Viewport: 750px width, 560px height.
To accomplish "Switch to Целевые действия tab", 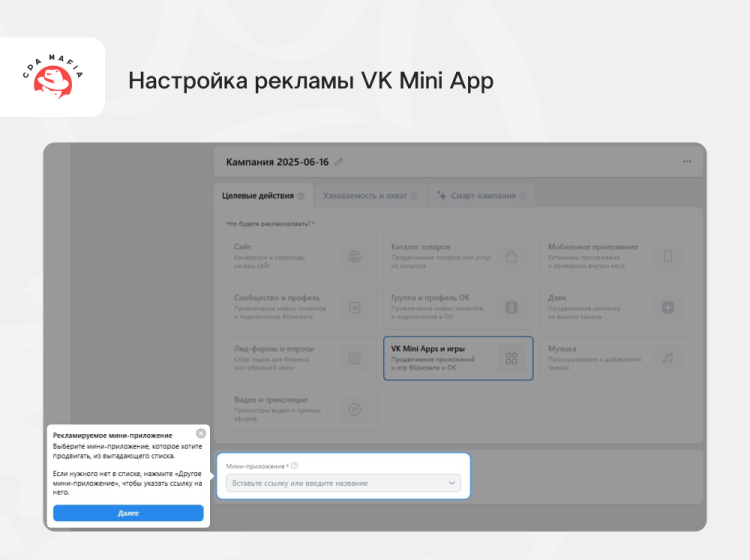I will click(x=263, y=196).
